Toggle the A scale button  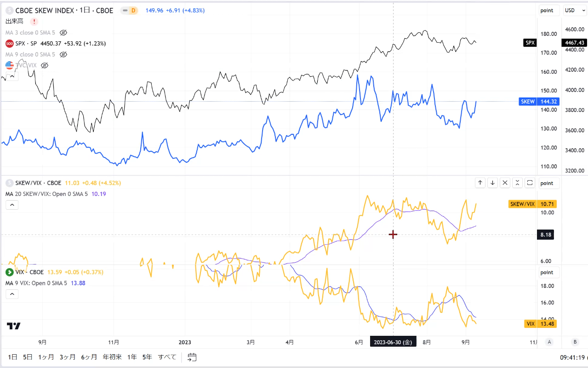click(549, 342)
